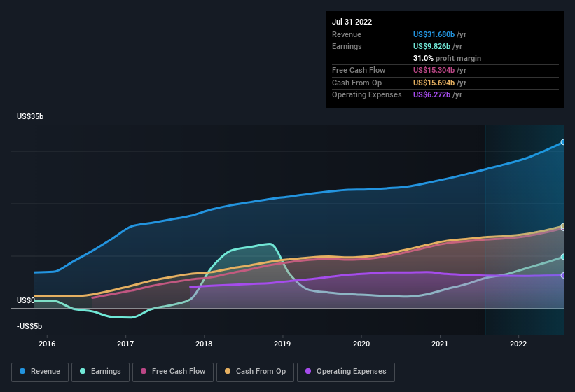
Task: Toggle the Free Cash Flow legend button
Action: (x=173, y=372)
